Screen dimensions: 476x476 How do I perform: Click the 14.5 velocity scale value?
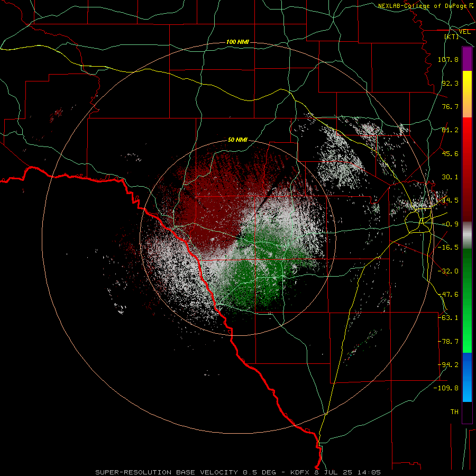pos(450,200)
